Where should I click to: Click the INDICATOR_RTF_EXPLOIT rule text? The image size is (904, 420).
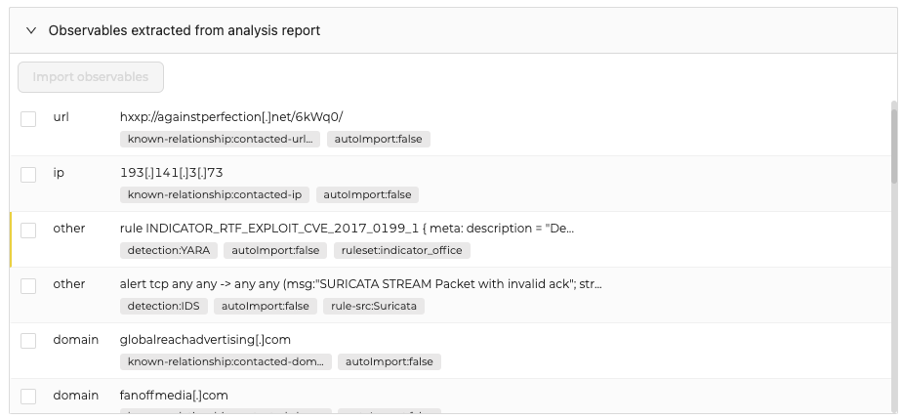[x=346, y=228]
